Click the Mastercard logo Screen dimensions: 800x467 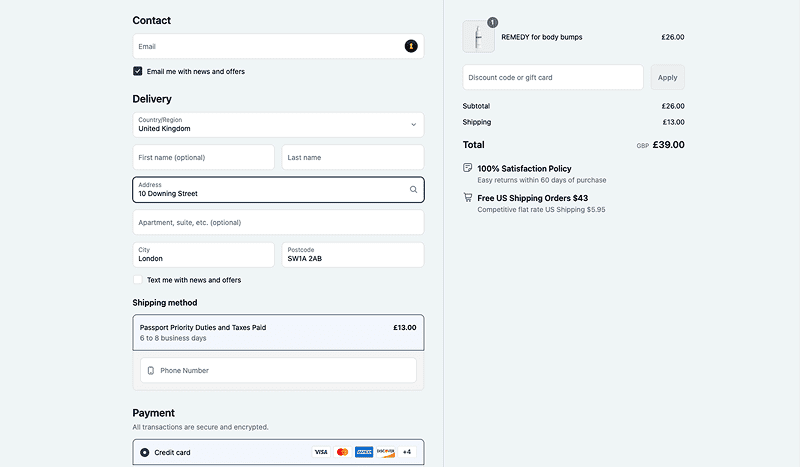click(342, 452)
